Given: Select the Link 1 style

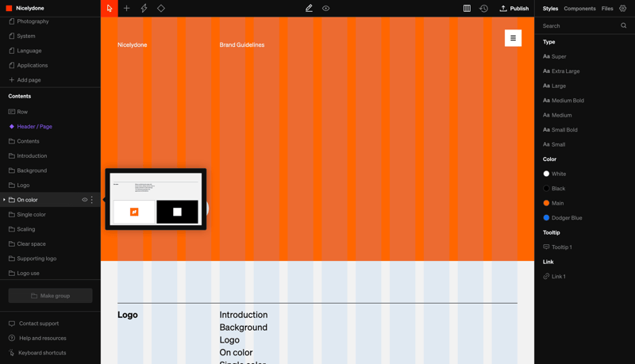Looking at the screenshot, I should click(554, 277).
